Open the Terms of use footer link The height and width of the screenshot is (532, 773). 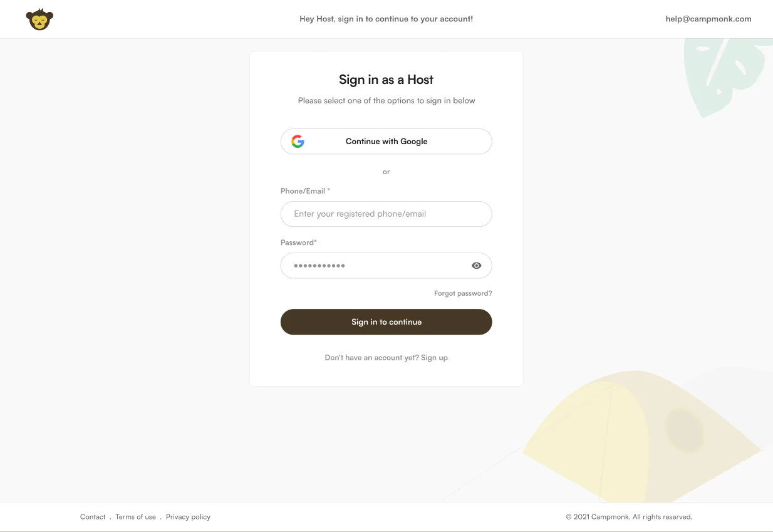click(x=135, y=517)
